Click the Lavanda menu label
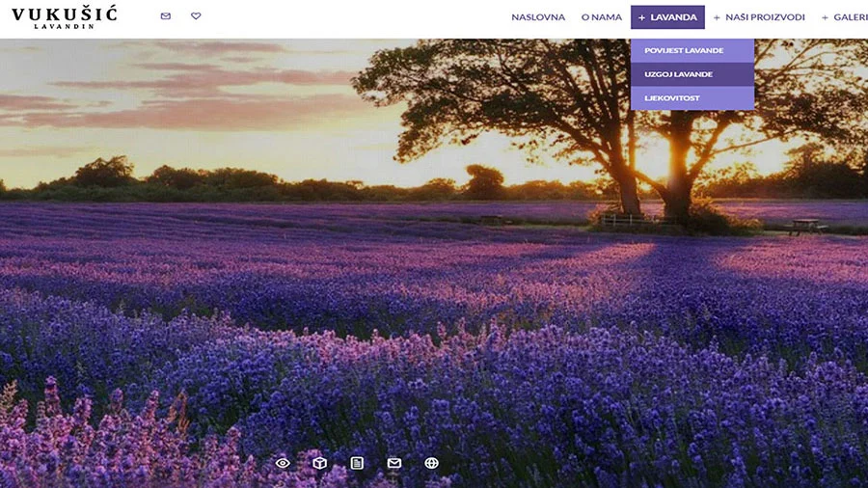Image resolution: width=868 pixels, height=488 pixels. (x=673, y=17)
